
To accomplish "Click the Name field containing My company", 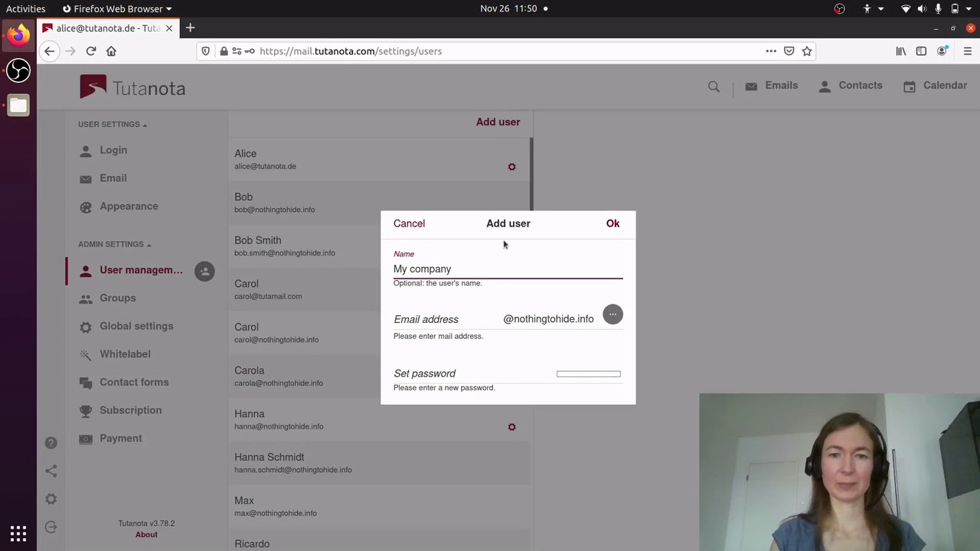I will 508,269.
